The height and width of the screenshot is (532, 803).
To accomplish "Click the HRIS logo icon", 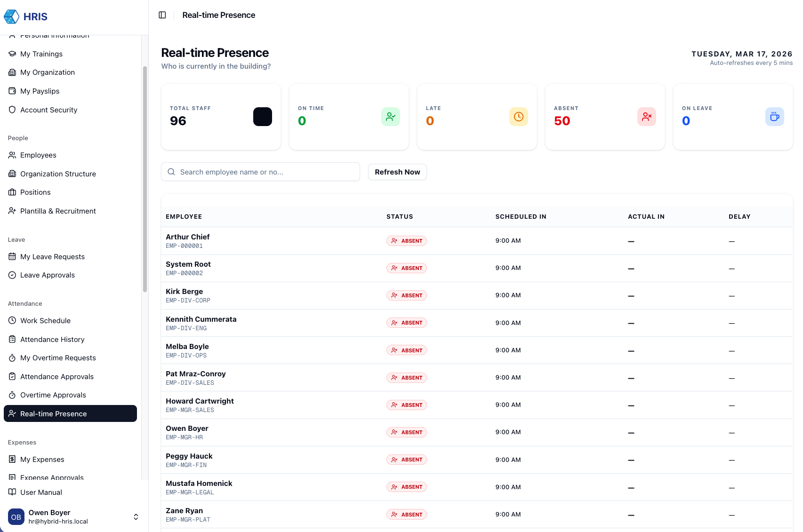I will click(x=11, y=16).
